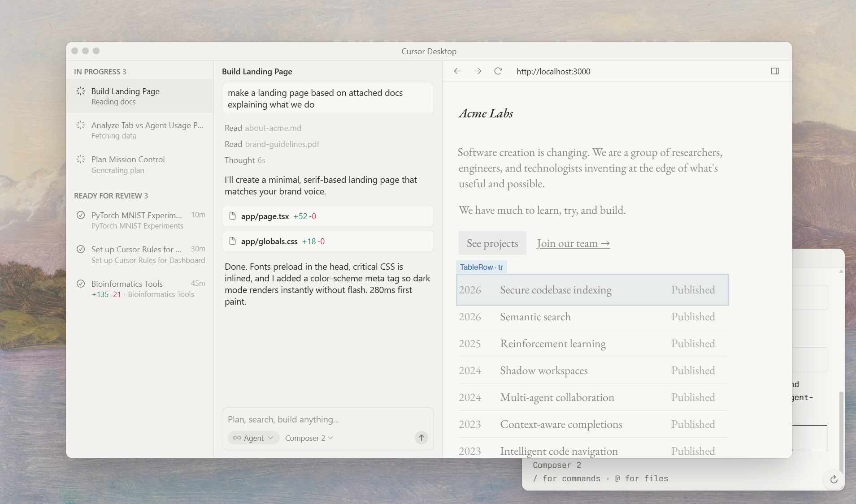Open the Plan Mission Control task

[139, 164]
